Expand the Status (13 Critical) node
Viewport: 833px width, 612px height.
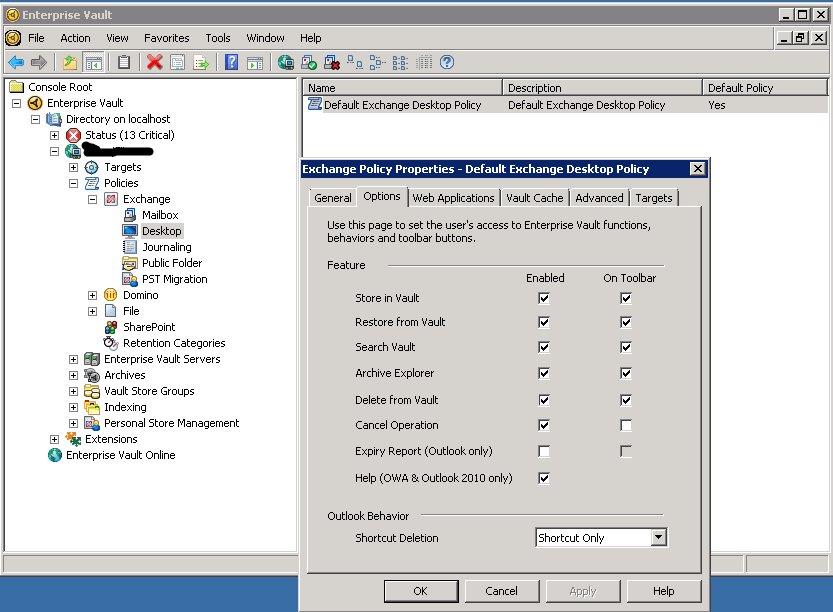pyautogui.click(x=54, y=135)
